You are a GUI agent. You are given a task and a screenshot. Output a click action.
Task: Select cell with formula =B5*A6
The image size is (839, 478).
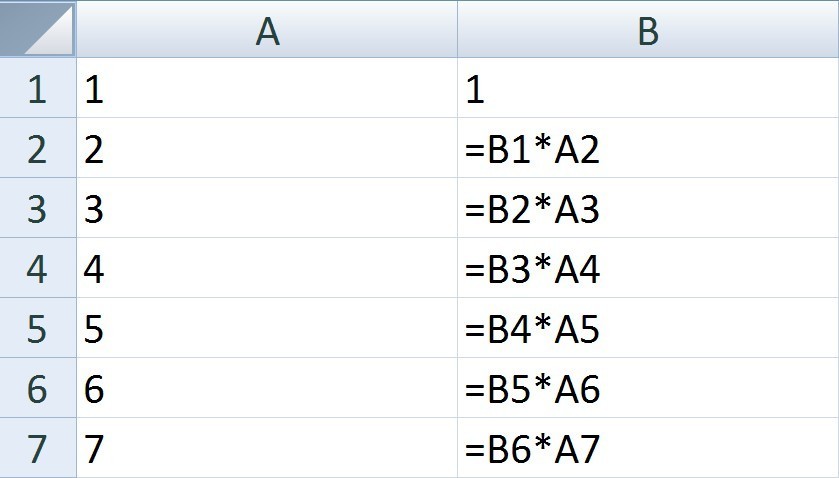(648, 388)
